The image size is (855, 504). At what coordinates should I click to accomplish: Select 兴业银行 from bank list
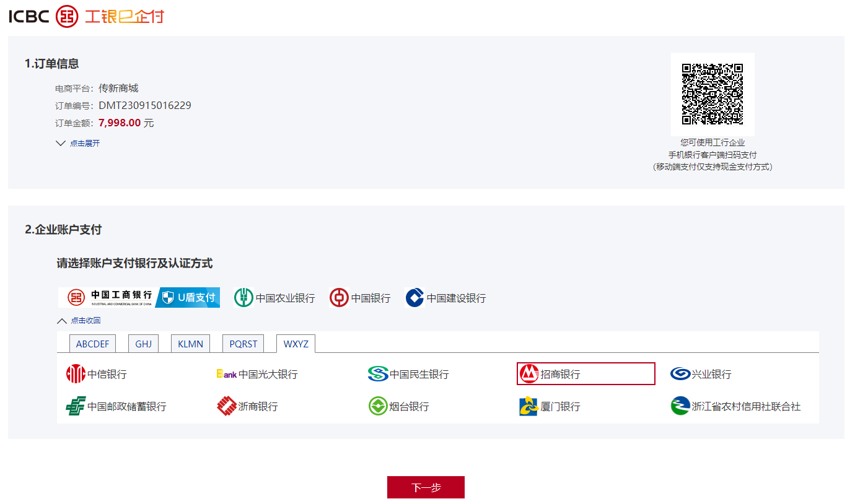pyautogui.click(x=701, y=374)
